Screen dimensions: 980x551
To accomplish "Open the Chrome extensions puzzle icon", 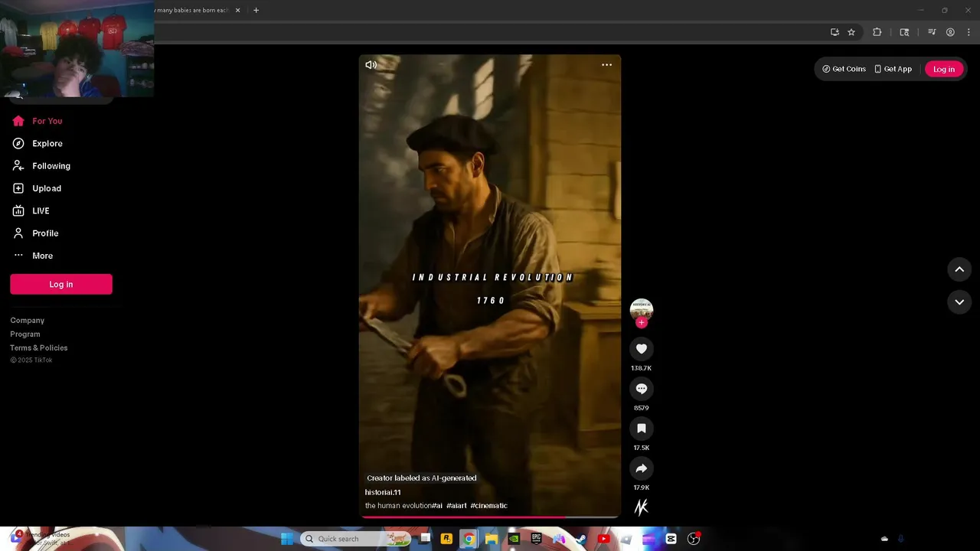I will 877,32.
